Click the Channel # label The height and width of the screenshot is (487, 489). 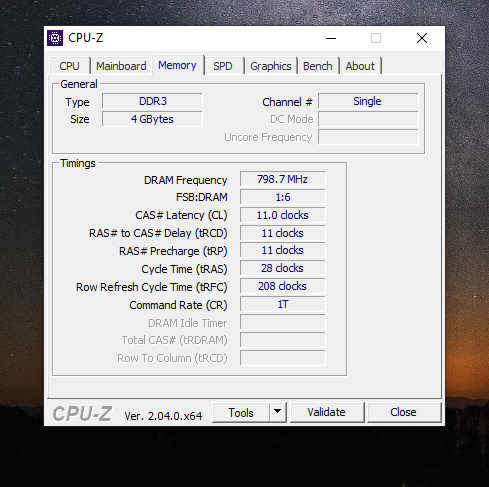pos(287,102)
